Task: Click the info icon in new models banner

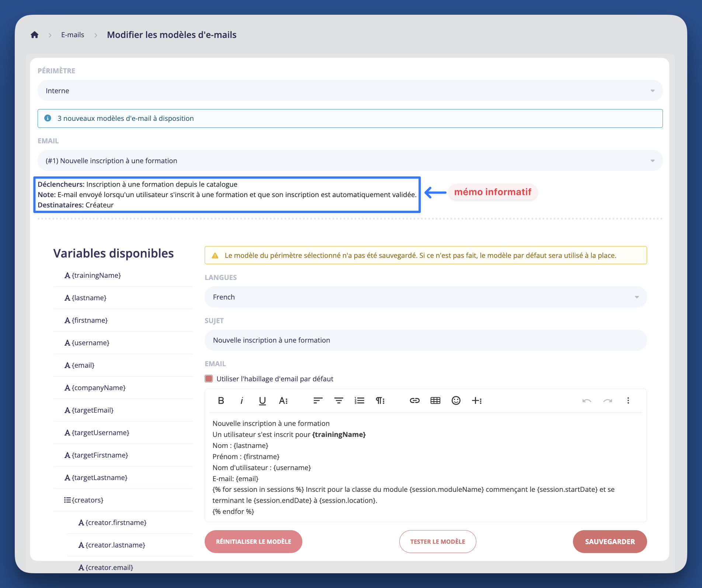Action: pyautogui.click(x=48, y=118)
